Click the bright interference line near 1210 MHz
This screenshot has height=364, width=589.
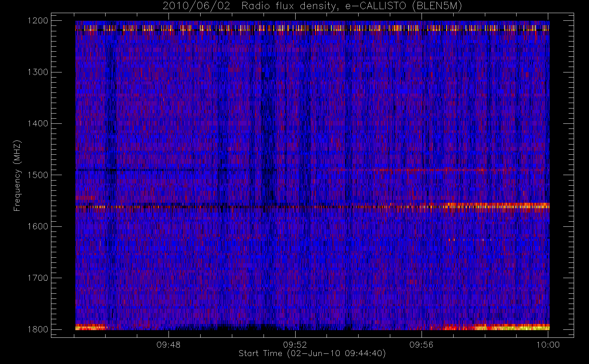tap(312, 28)
